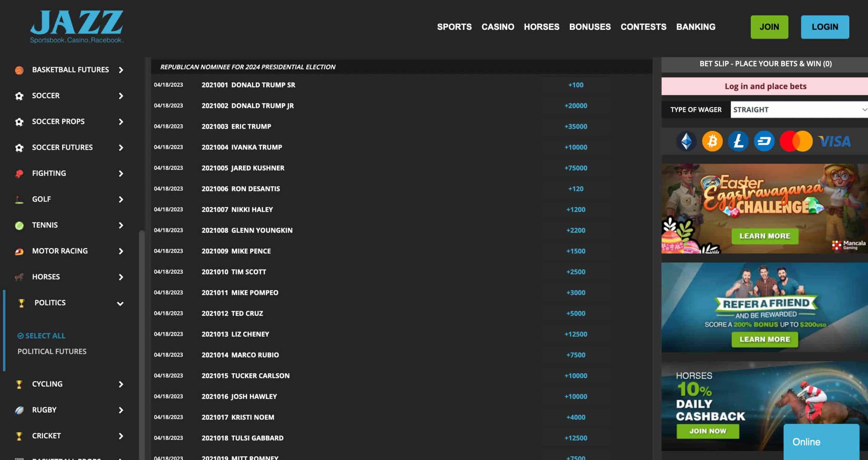Image resolution: width=868 pixels, height=460 pixels.
Task: Select Ron DeSantis +120 odds
Action: [576, 189]
